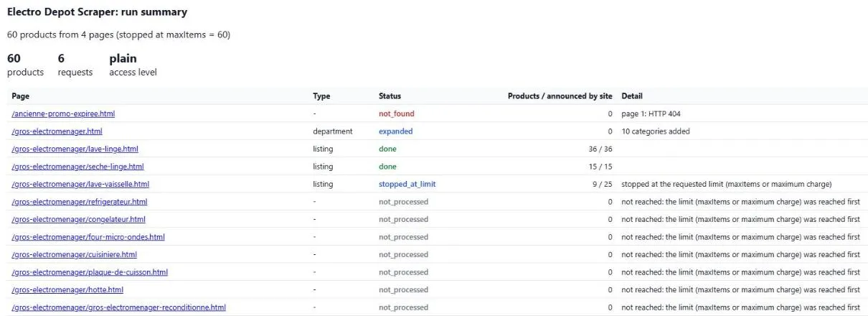This screenshot has width=868, height=316.
Task: Visit the lave-vaisselle.html page link
Action: [x=80, y=184]
